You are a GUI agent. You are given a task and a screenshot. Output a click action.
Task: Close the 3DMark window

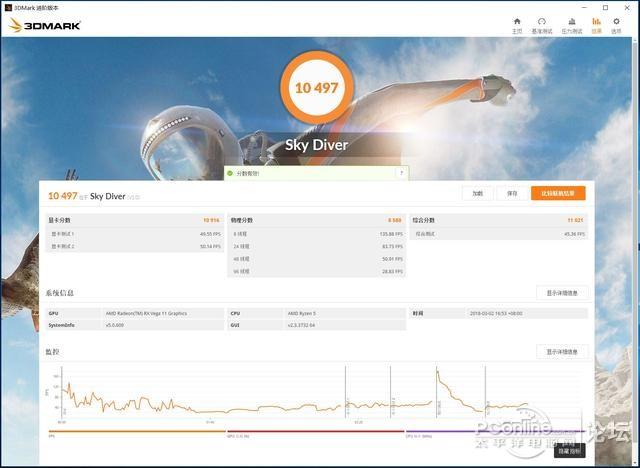627,8
